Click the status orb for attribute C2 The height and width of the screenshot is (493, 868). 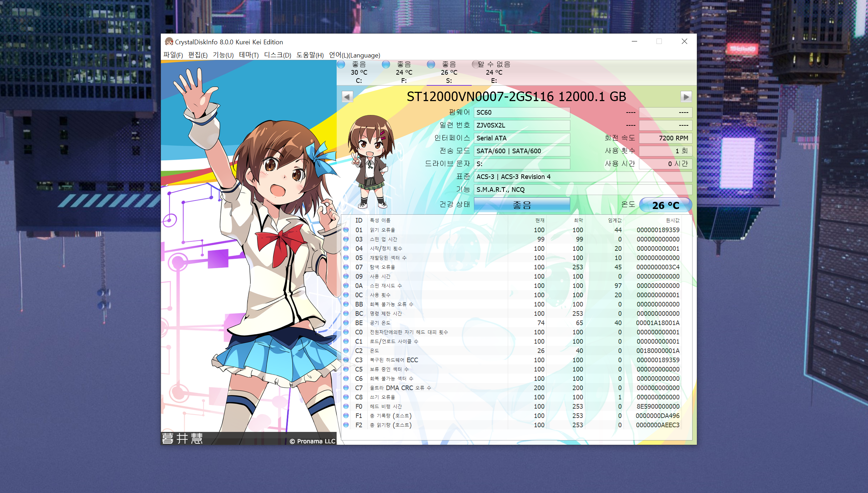click(x=346, y=351)
